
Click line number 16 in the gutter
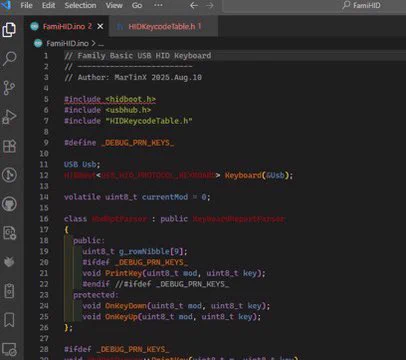[44, 219]
